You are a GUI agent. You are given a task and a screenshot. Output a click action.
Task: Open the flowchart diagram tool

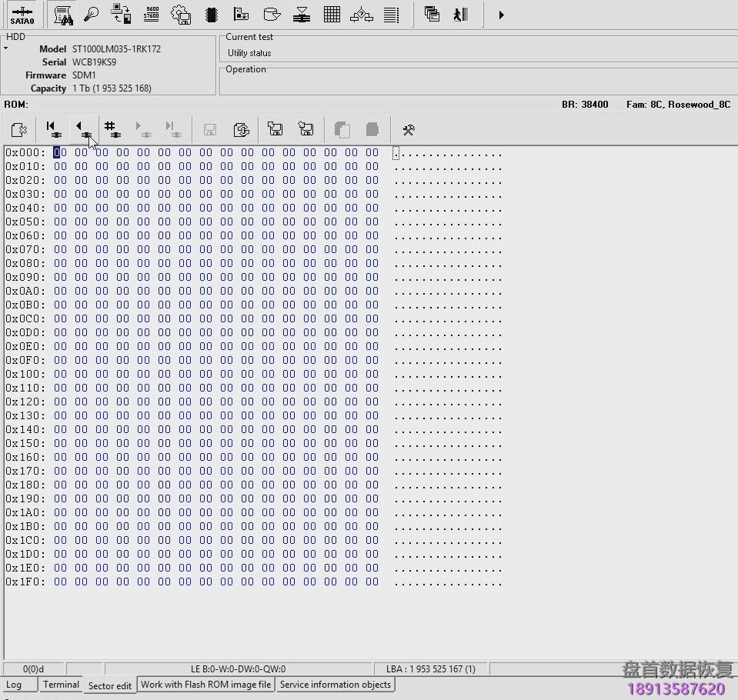pyautogui.click(x=361, y=15)
